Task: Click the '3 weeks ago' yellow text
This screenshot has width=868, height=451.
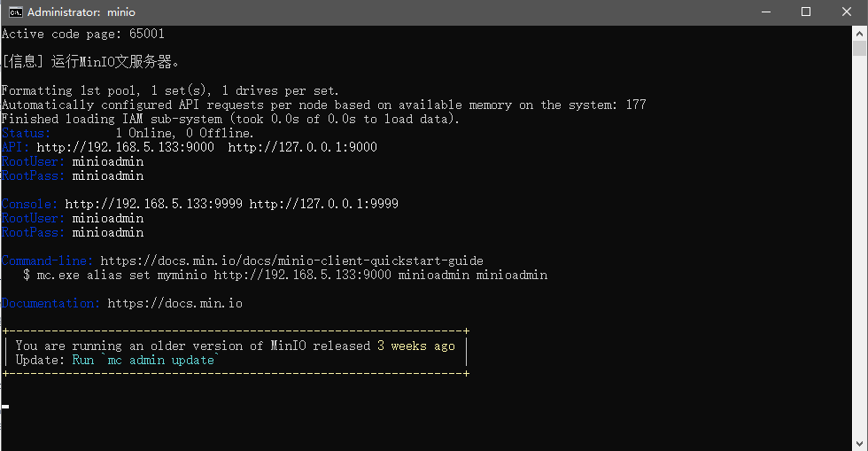Action: 415,346
